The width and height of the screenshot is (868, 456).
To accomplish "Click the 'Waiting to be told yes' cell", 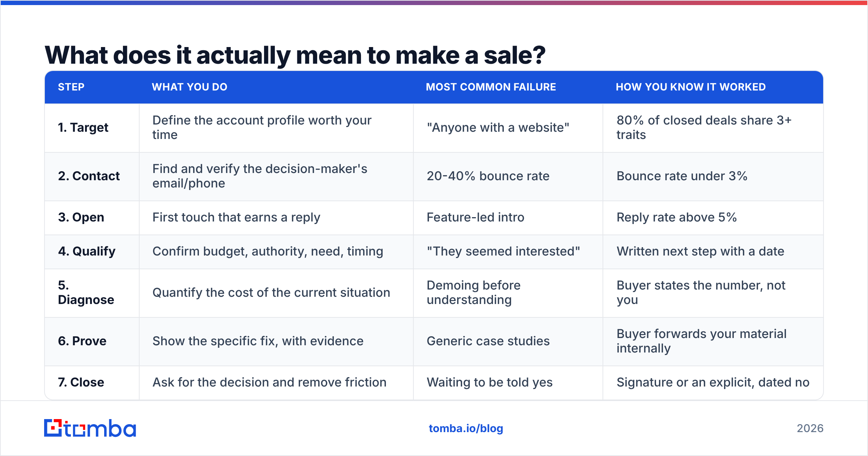I will pos(508,383).
